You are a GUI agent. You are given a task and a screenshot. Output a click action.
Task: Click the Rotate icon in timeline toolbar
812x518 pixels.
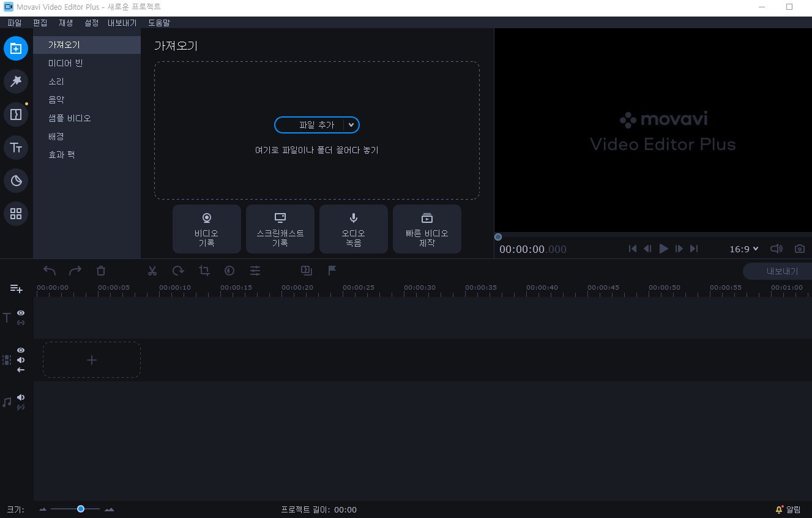coord(178,271)
